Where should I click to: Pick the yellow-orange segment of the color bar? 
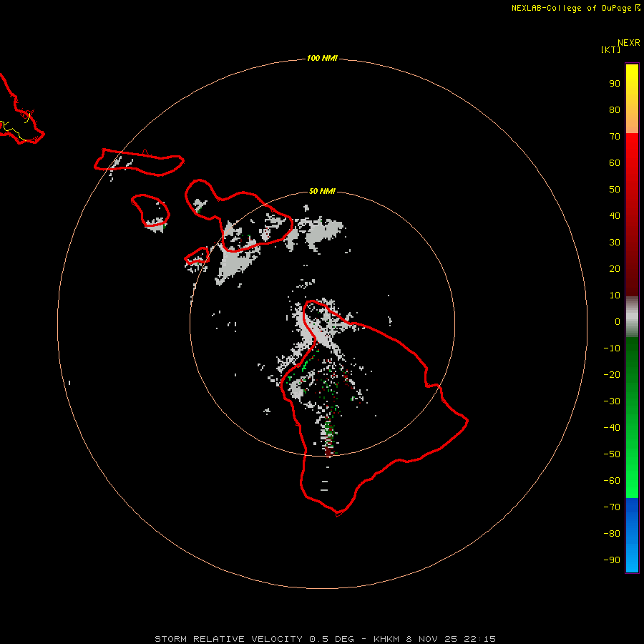[x=632, y=99]
